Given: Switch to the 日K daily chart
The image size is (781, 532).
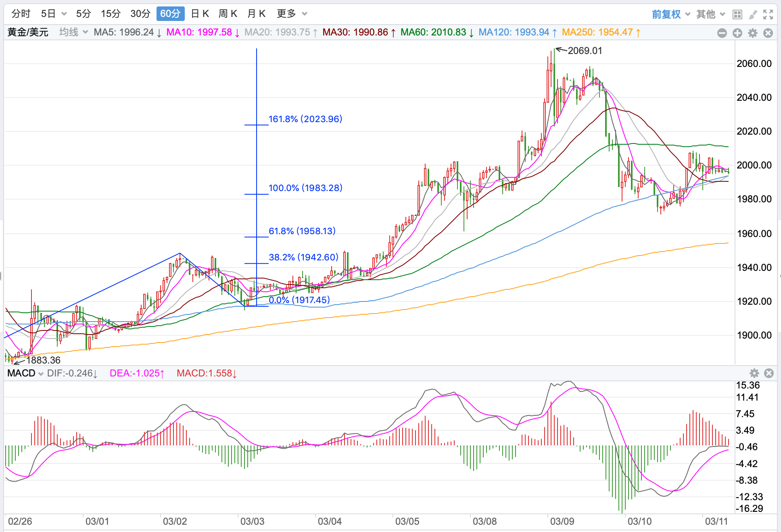Looking at the screenshot, I should 200,14.
